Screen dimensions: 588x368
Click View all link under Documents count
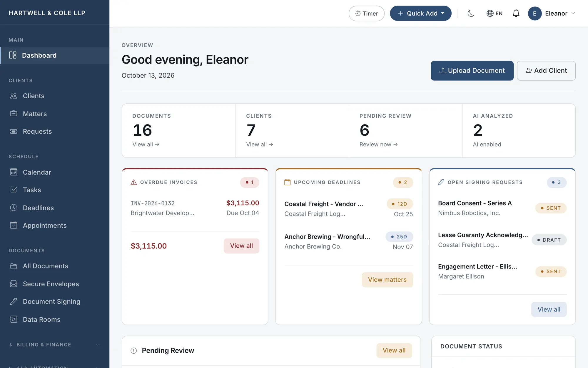coord(146,144)
